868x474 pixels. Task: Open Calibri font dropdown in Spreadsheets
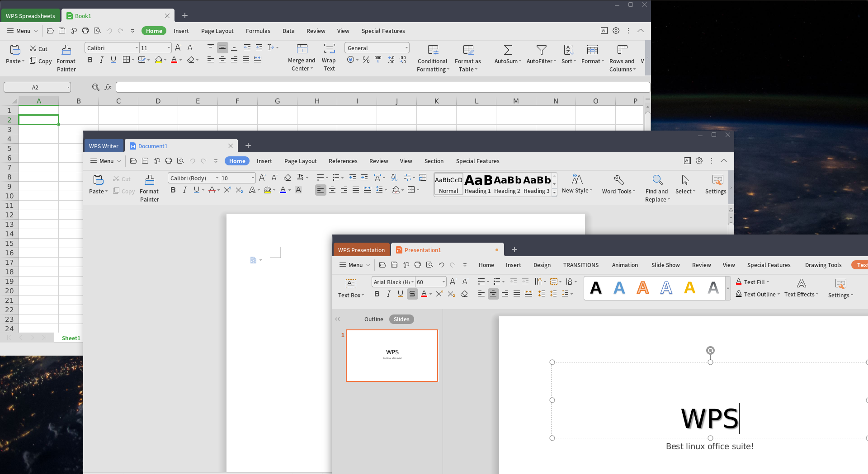(137, 48)
